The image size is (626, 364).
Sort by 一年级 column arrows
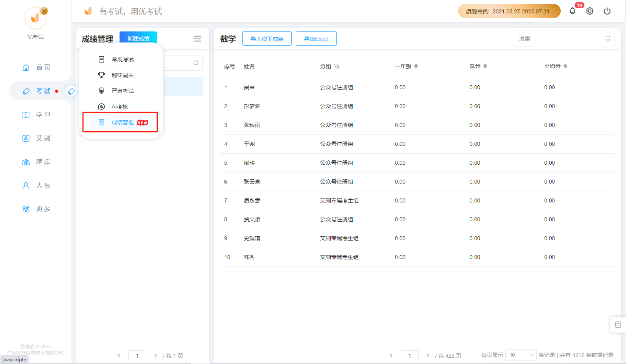pyautogui.click(x=416, y=66)
